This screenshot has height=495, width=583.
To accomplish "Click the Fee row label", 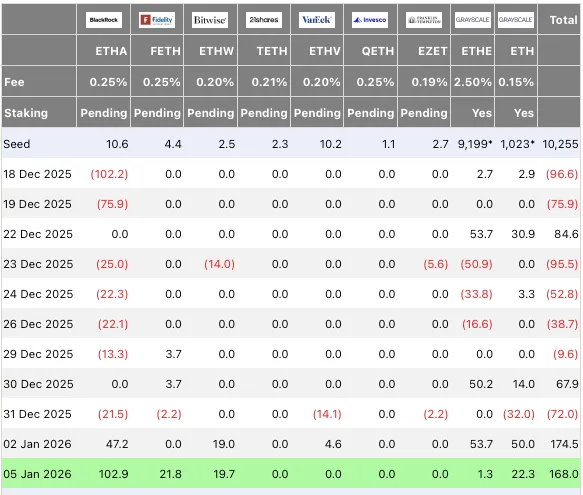I will 14,82.
